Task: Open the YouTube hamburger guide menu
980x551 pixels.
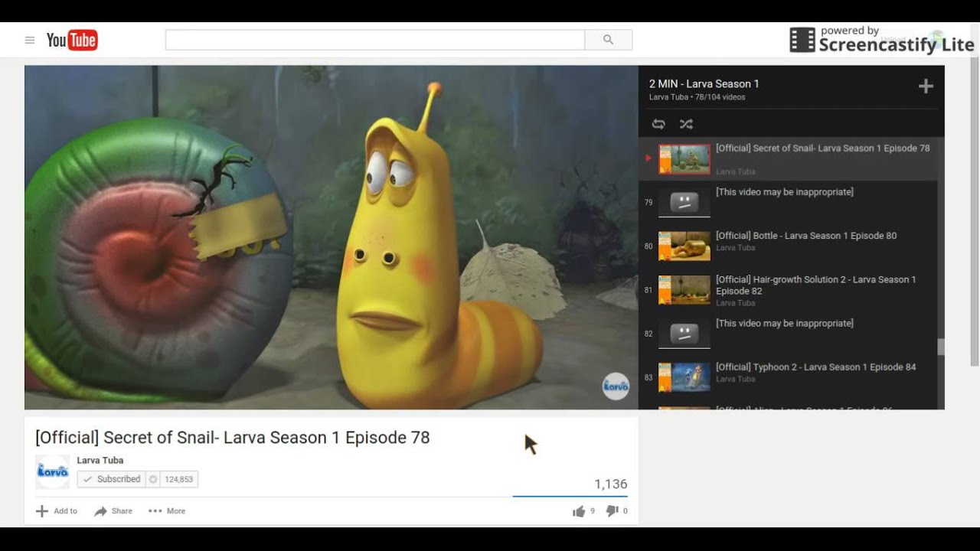Action: click(x=30, y=41)
